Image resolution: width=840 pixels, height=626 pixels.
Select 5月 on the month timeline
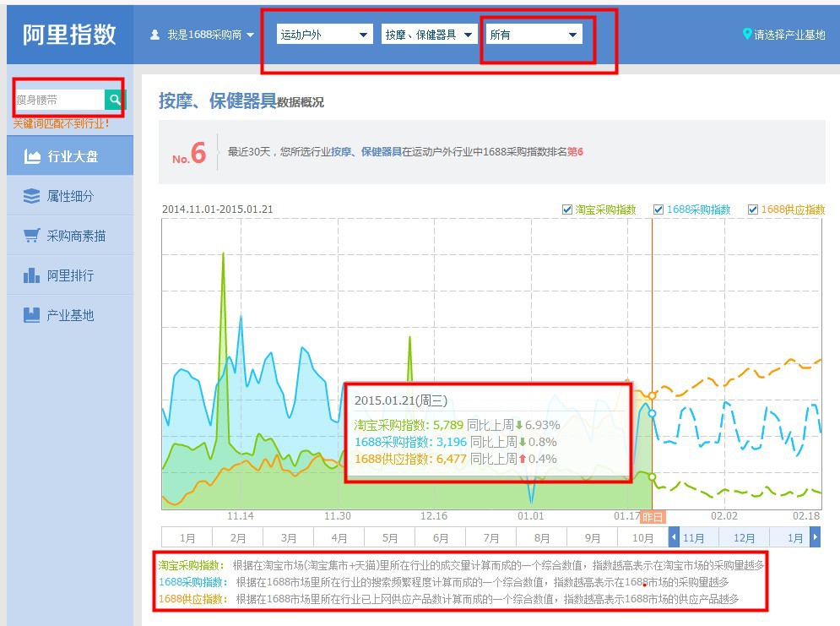click(390, 537)
